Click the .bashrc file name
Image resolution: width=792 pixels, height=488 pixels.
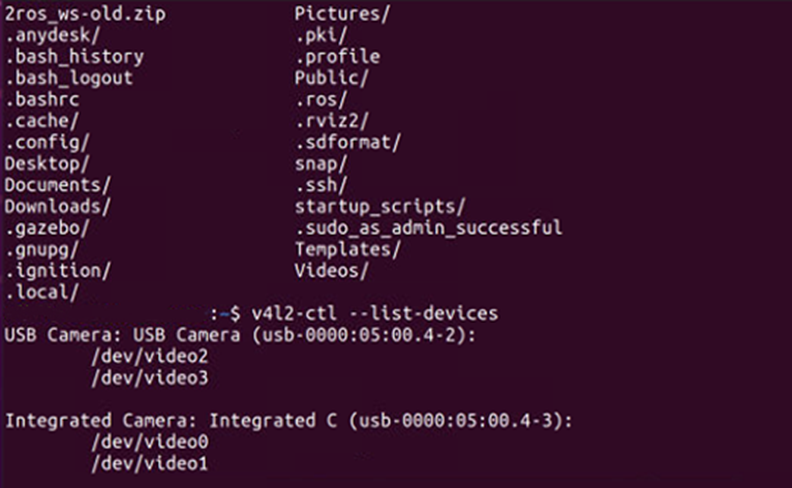(x=42, y=100)
